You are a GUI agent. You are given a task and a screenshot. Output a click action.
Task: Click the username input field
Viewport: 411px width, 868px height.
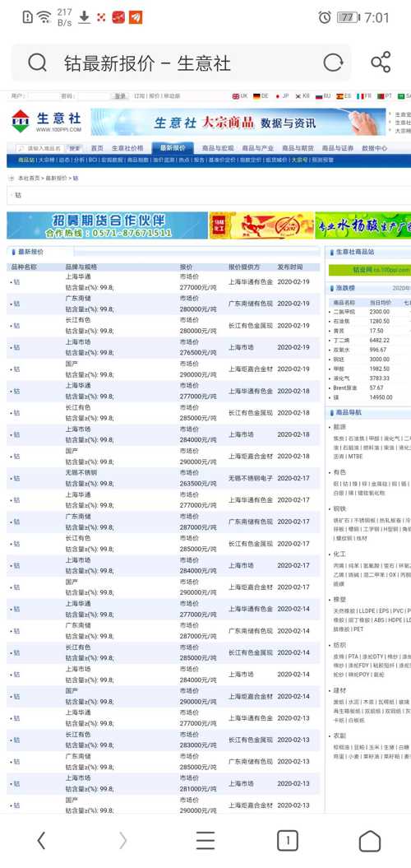coord(44,96)
